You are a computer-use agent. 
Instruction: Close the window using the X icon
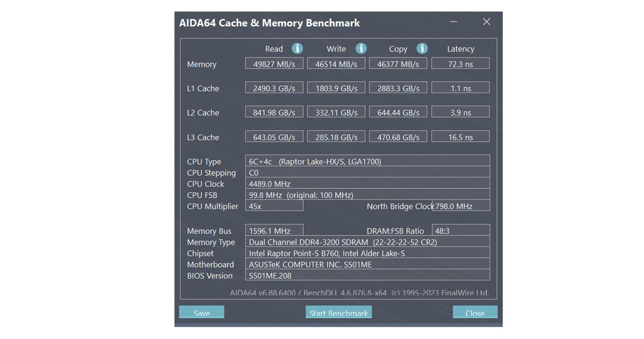coord(486,22)
